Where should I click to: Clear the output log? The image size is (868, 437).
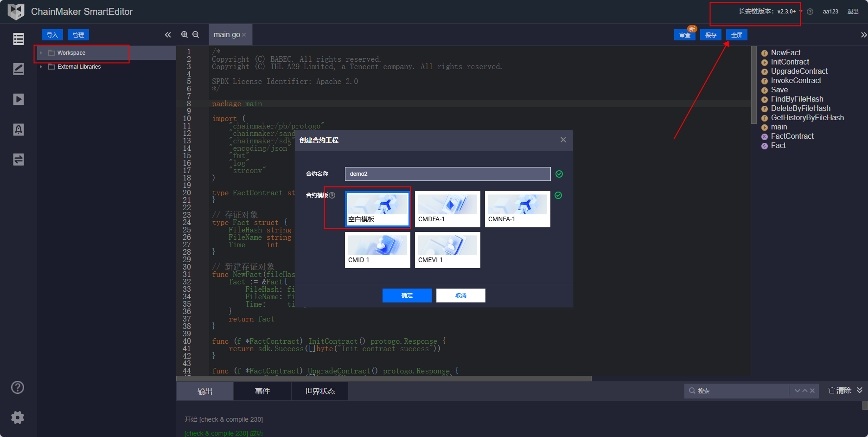[x=840, y=391]
